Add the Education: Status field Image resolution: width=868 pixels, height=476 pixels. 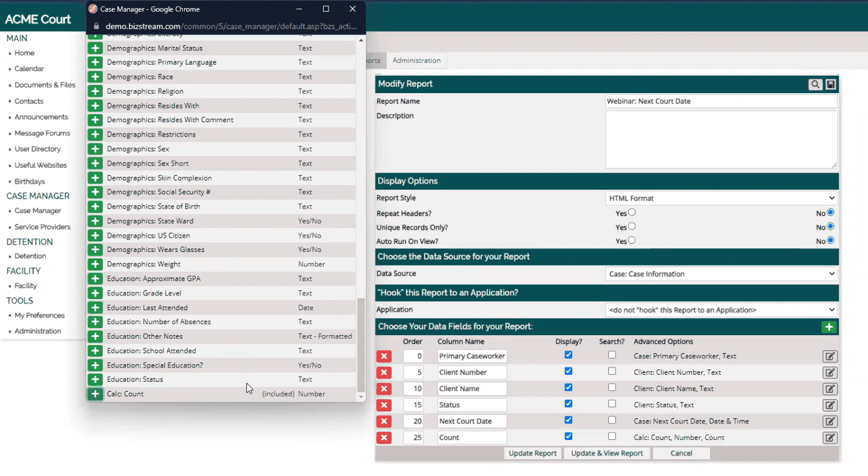tap(95, 380)
